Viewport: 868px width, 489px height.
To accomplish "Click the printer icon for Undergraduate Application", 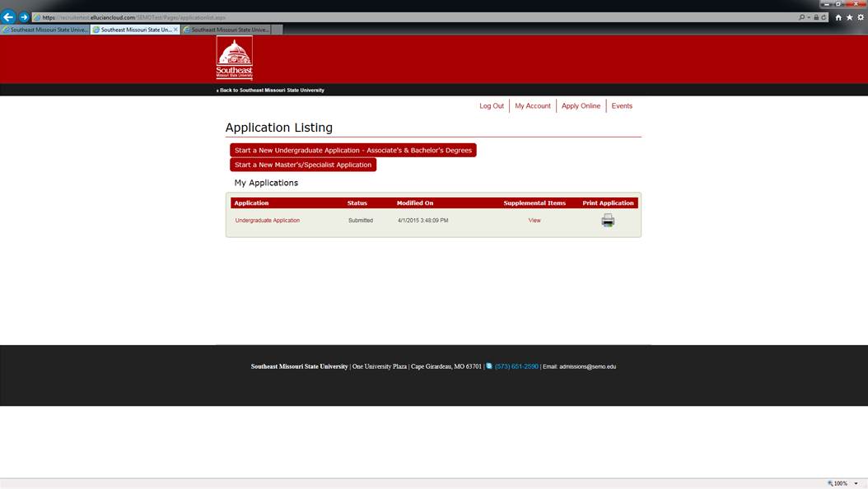I will (608, 220).
